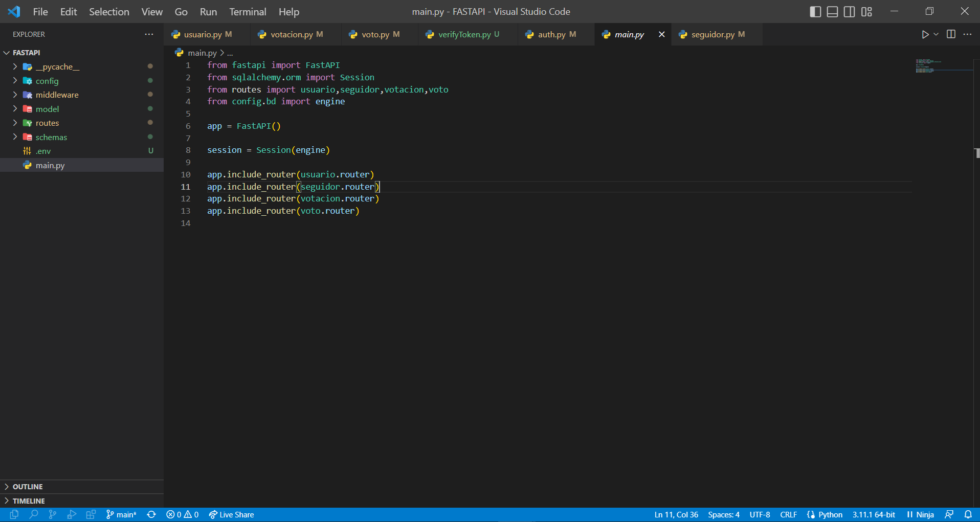Open the Terminal menu
The image size is (980, 522).
[248, 12]
